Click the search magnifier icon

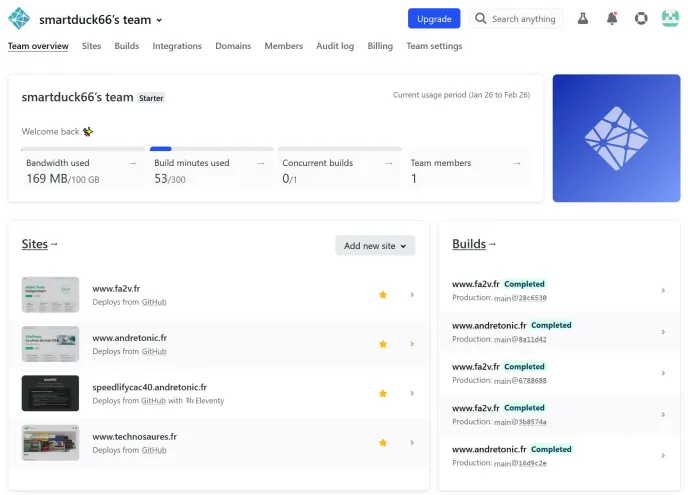(x=480, y=18)
